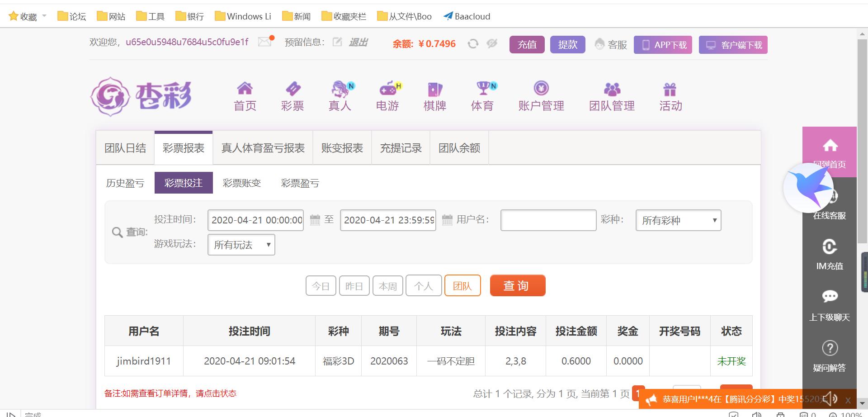Image resolution: width=868 pixels, height=417 pixels.
Task: Click the calendar icon next to the start date
Action: [313, 220]
